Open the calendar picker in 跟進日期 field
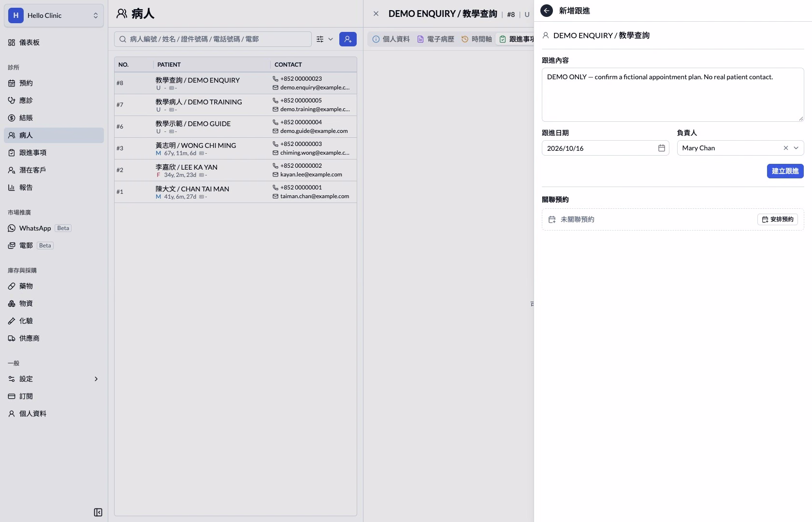This screenshot has width=812, height=522. 662,148
